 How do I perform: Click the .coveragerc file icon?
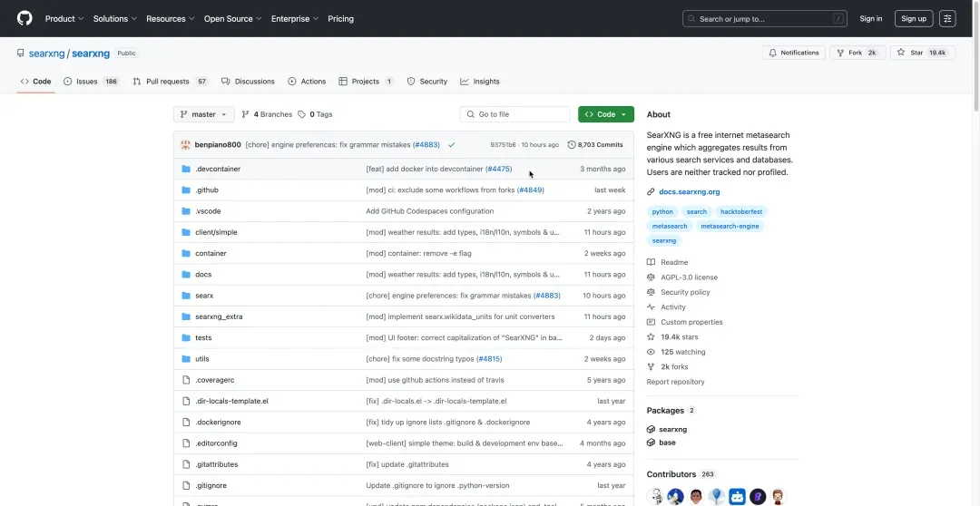coord(186,380)
